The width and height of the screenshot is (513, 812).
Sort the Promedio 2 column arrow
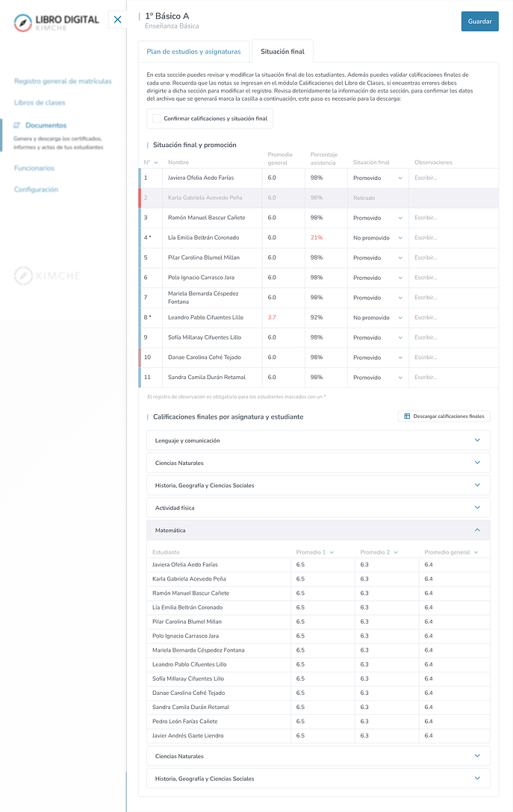click(x=396, y=552)
